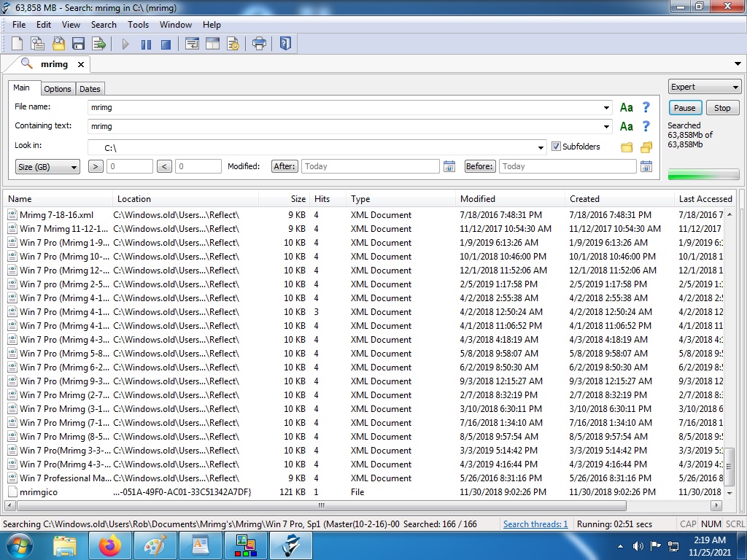Open the configuration icon with gear on document
Screen dimensions: 747x560
[x=233, y=44]
